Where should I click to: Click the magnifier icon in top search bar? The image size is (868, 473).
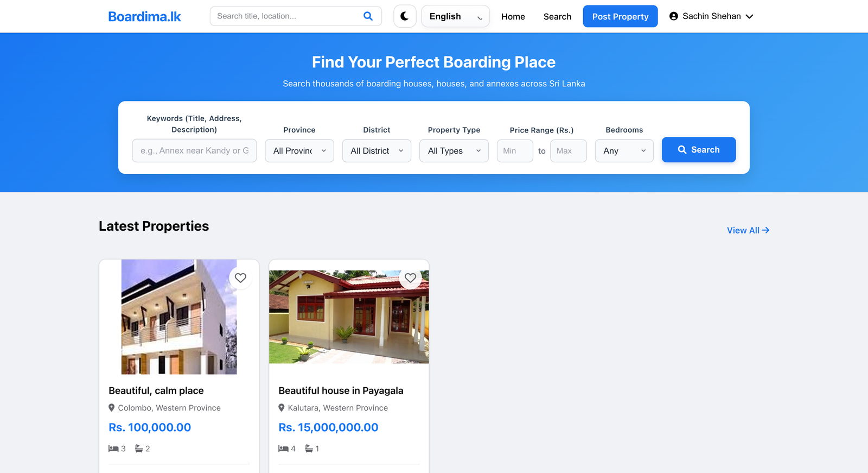[368, 16]
